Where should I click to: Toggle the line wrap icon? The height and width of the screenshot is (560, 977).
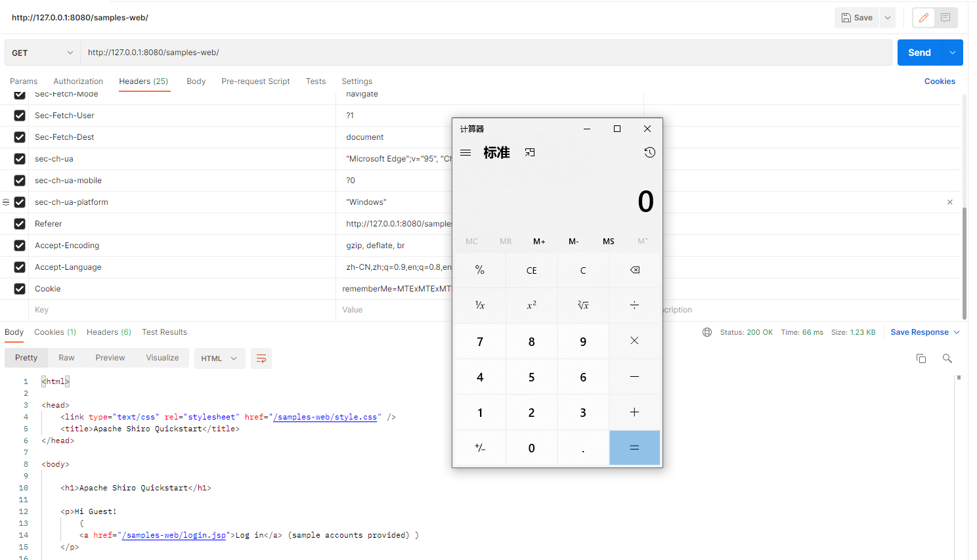[261, 358]
